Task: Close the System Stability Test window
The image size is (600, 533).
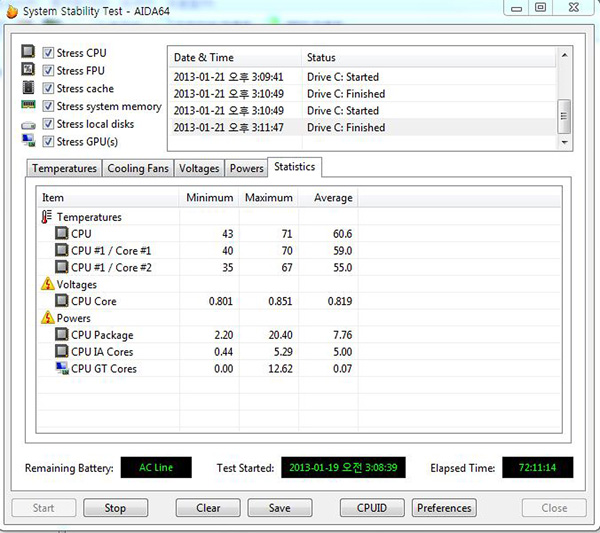Action: coord(574,8)
